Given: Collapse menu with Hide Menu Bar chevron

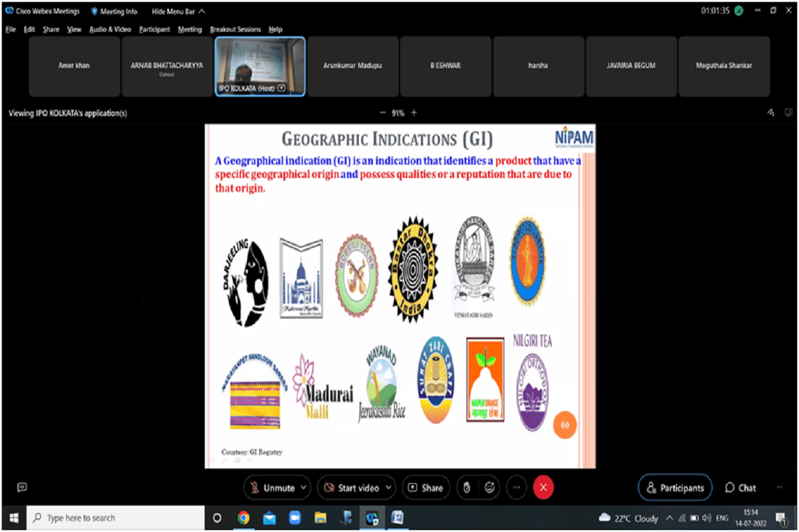Looking at the screenshot, I should (202, 11).
